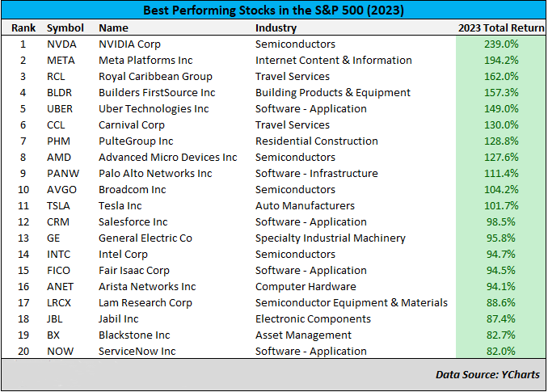The image size is (548, 392).
Task: Click the Salesforce Inc name cell
Action: (133, 222)
